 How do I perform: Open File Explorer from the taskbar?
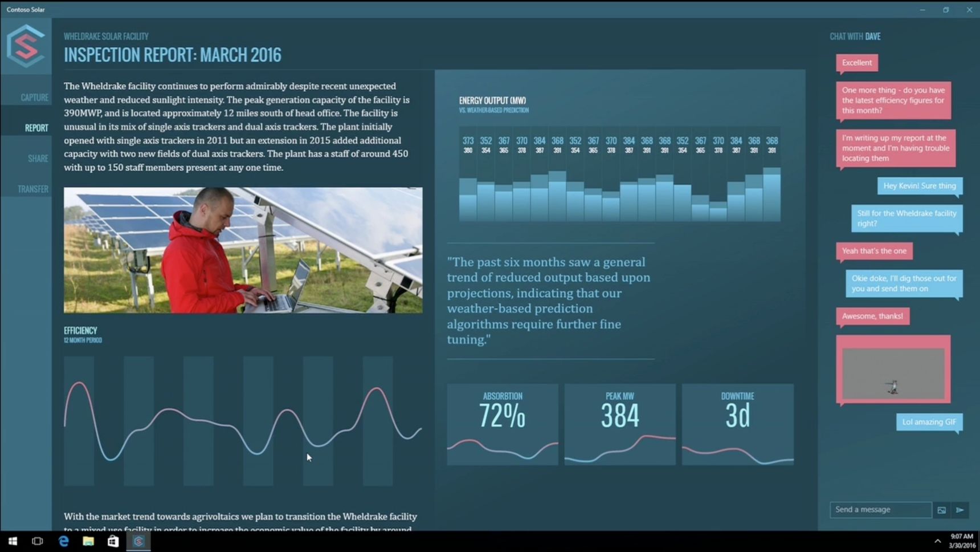(88, 541)
